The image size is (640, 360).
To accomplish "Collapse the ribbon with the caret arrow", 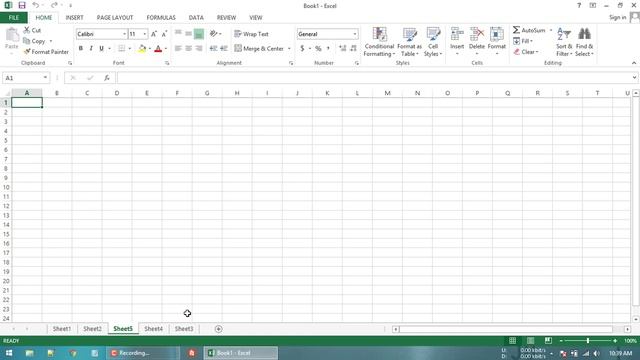I will coord(633,63).
